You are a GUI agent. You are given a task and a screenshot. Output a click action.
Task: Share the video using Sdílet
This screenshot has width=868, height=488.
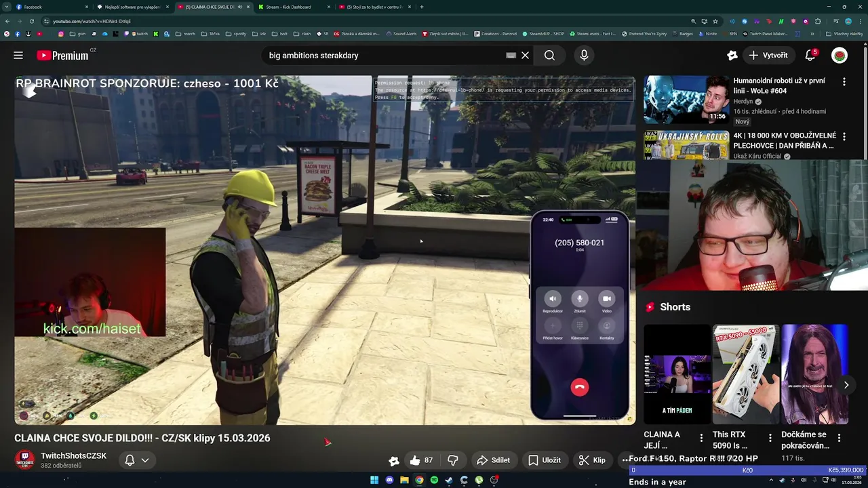[x=494, y=460]
